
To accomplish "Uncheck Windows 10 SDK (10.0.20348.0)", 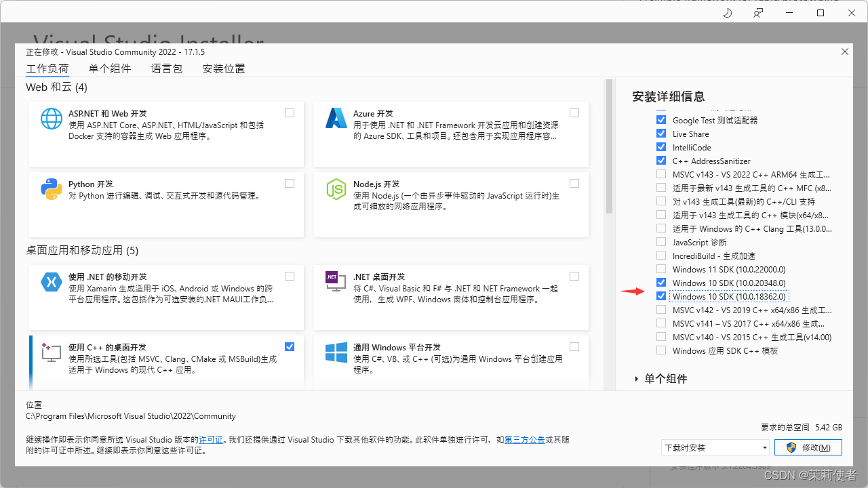I will click(661, 283).
